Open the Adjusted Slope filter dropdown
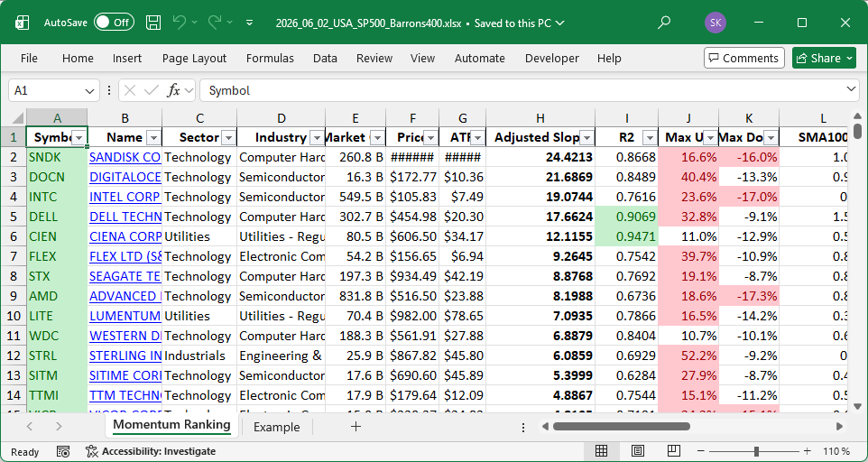Screen dimensions: 868x462 (x=586, y=138)
